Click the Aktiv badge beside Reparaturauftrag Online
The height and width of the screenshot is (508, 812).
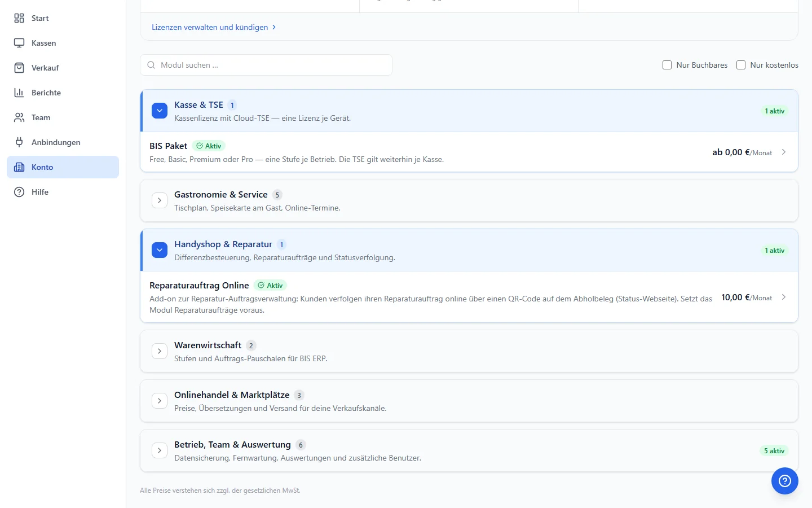[x=270, y=285]
